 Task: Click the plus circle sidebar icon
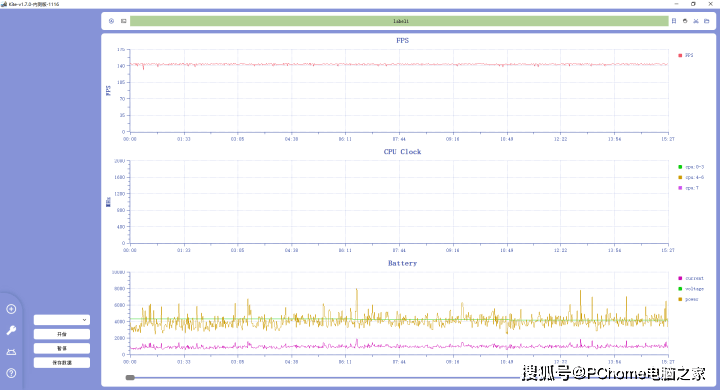click(x=11, y=309)
